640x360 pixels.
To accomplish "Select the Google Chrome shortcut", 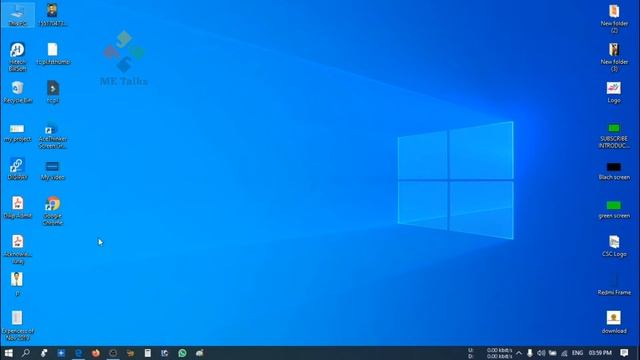I will [x=53, y=211].
